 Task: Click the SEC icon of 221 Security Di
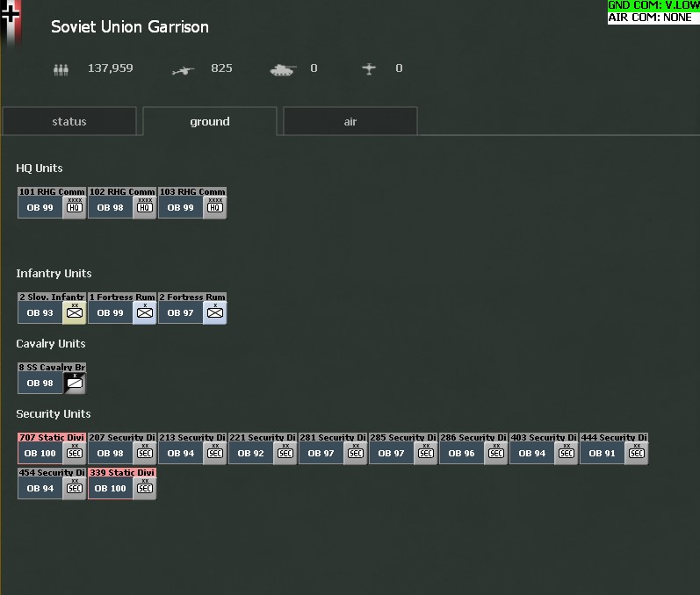coord(285,453)
